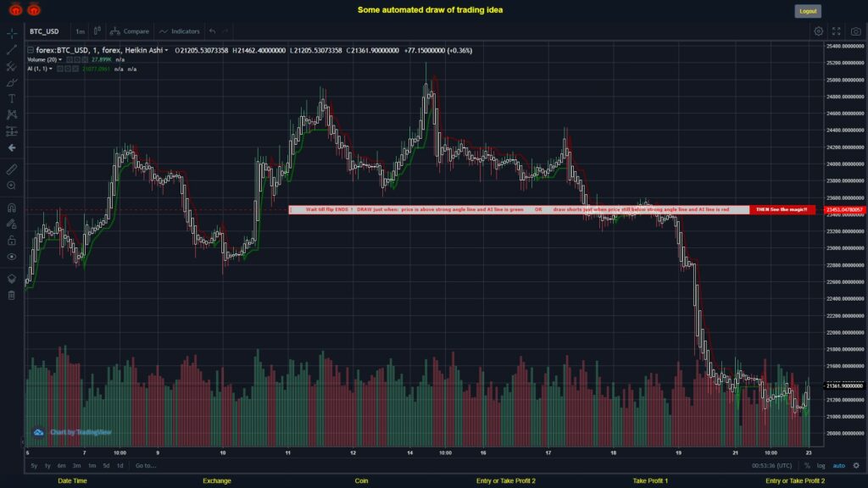Screen dimensions: 868x488
Task: Toggle fullscreen mode
Action: [x=837, y=31]
